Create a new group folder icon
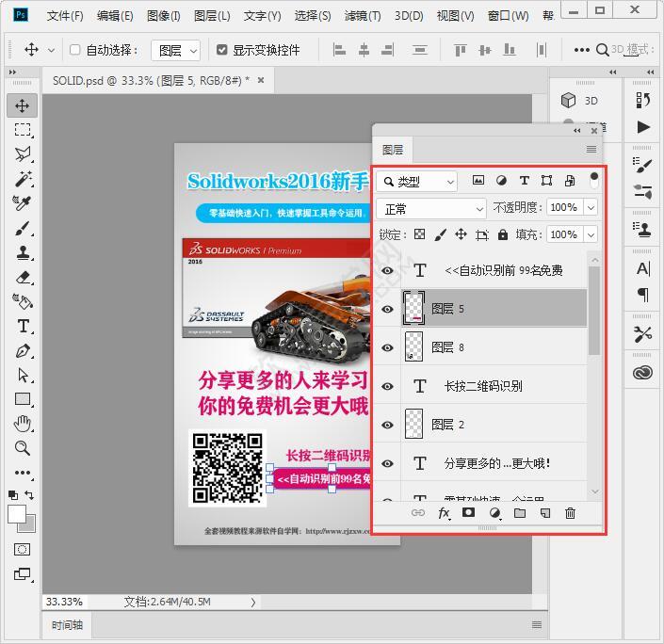Screen dimensions: 664x644 point(520,513)
